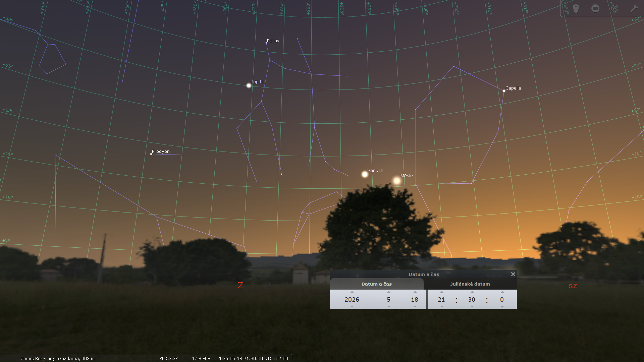Toggle the sensor frame (CCD) icon

pos(595,8)
